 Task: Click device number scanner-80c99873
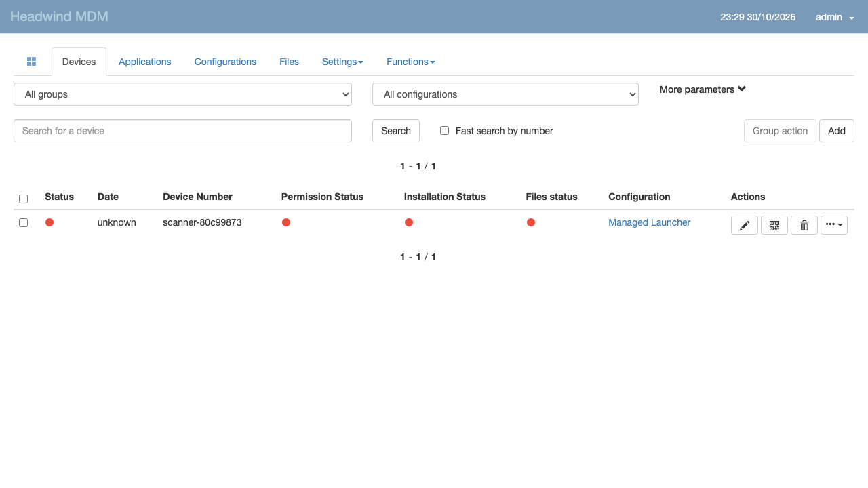[x=202, y=222]
